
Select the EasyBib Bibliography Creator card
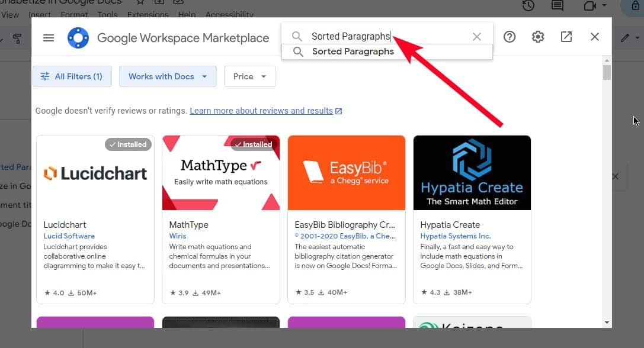point(346,219)
